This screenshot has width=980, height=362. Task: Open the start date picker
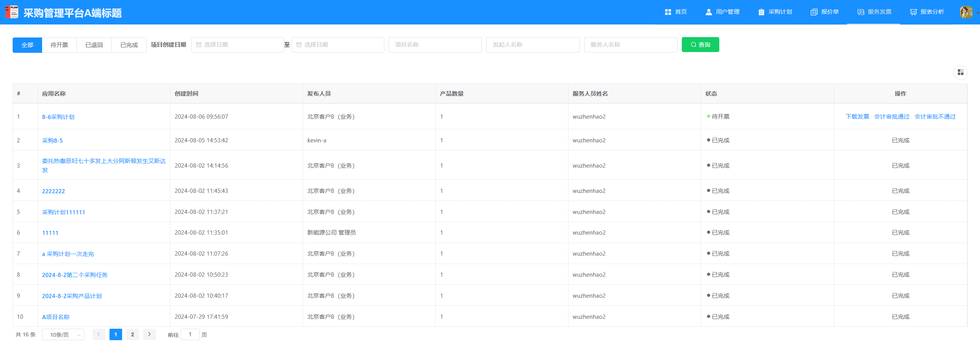(237, 45)
